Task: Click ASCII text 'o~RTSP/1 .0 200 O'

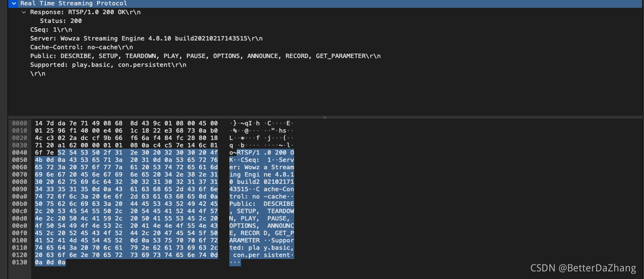Action: point(262,153)
